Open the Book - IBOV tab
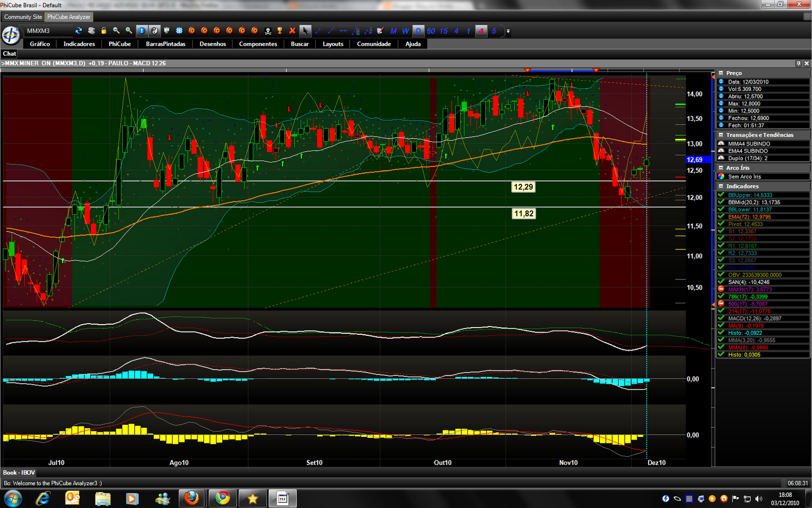Screen dimensions: 812x508 coord(19,472)
